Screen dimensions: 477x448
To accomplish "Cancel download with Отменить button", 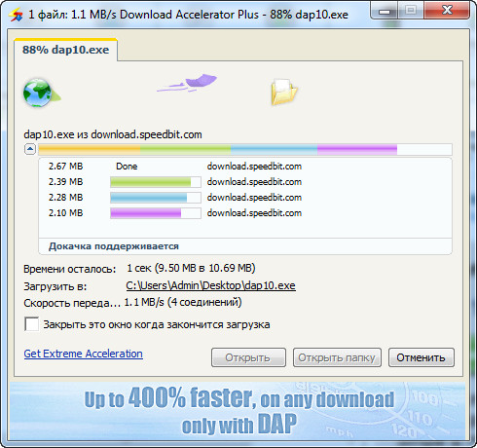I will coord(421,357).
